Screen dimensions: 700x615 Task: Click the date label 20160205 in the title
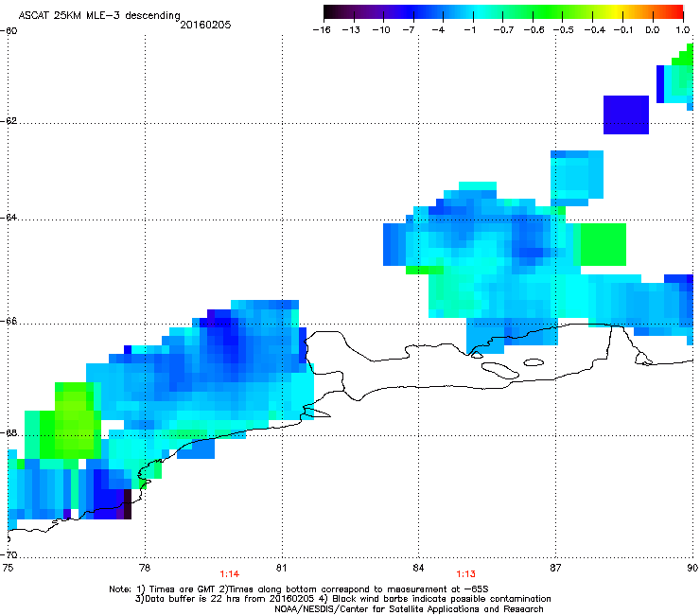tap(205, 25)
